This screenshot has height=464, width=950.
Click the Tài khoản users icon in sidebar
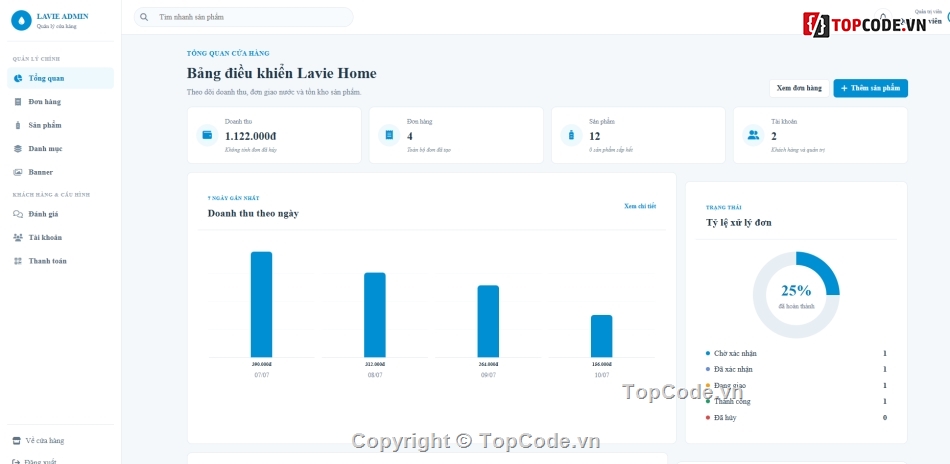18,237
